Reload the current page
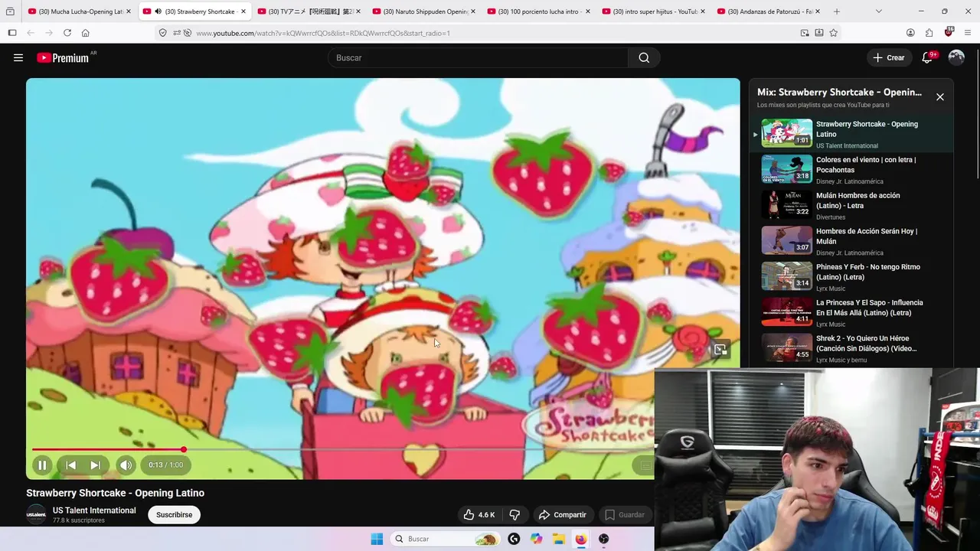 click(x=67, y=33)
